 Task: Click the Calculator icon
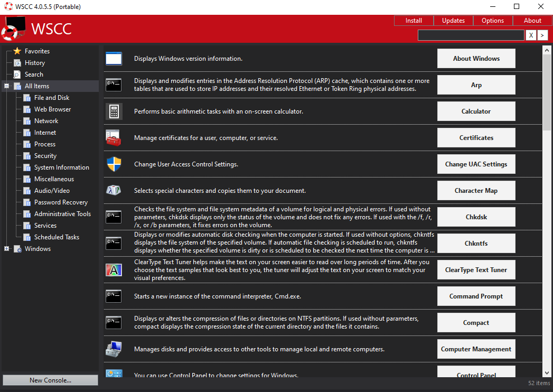coord(114,111)
